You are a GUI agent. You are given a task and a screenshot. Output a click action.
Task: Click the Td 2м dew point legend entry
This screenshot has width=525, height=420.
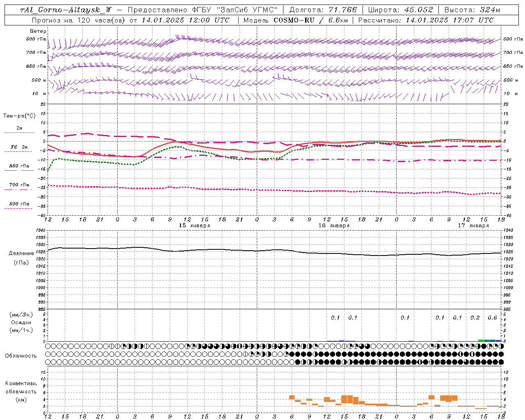(19, 147)
